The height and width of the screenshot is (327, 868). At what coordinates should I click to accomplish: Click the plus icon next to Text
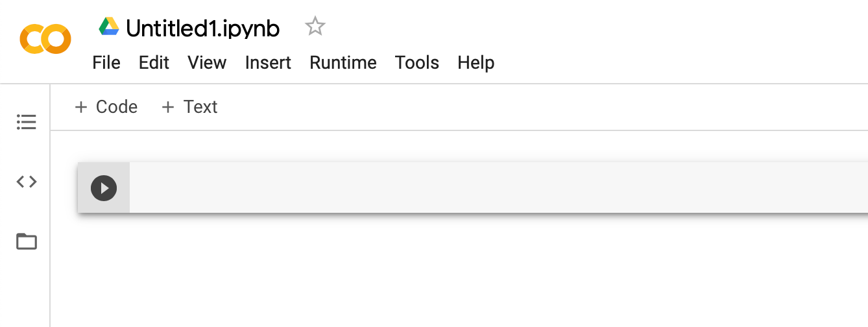[x=168, y=107]
